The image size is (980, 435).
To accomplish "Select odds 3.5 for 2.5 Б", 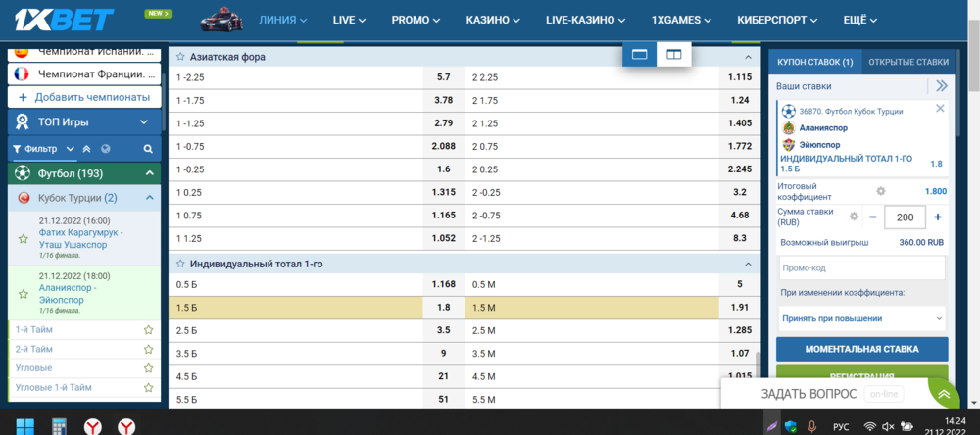I will tap(444, 330).
